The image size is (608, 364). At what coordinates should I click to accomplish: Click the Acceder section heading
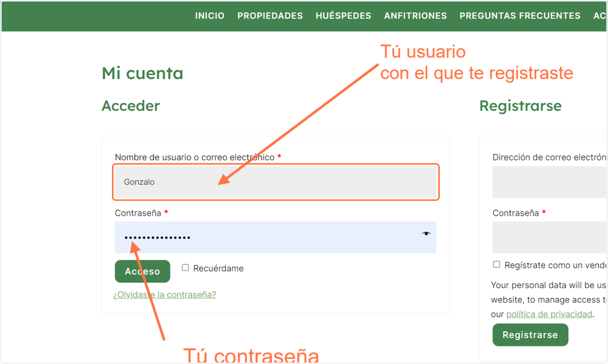click(131, 106)
